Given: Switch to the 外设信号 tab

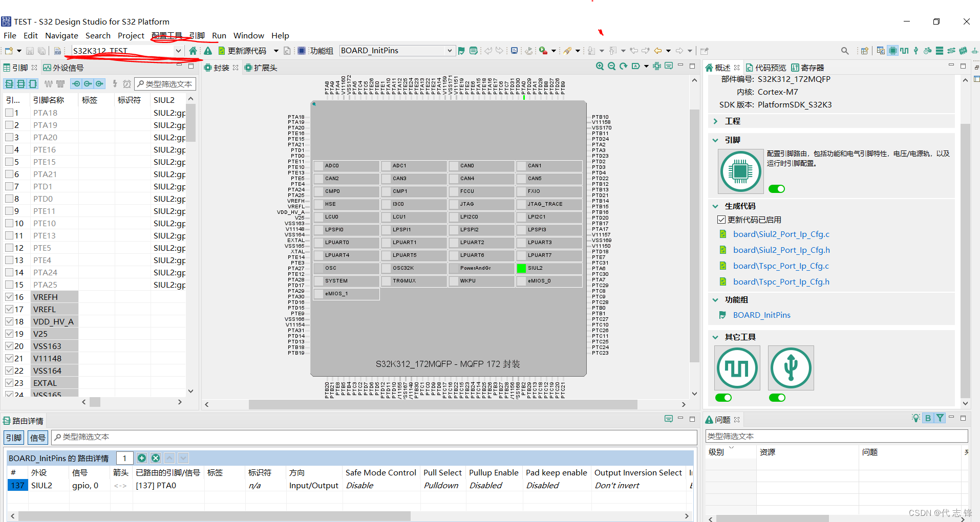Looking at the screenshot, I should pyautogui.click(x=63, y=68).
